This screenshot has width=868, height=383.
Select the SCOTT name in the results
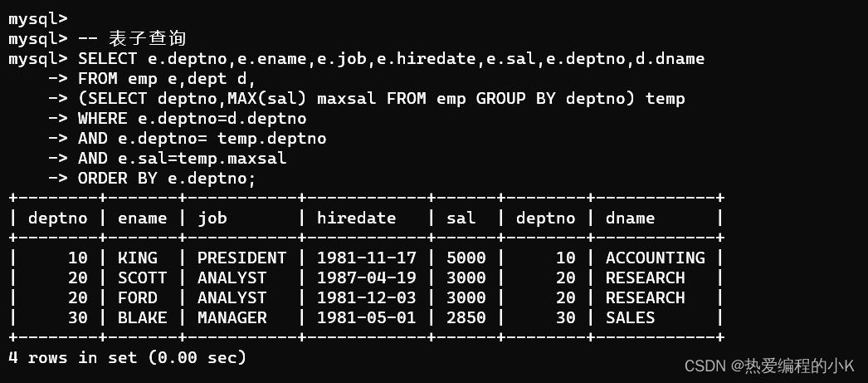(142, 277)
